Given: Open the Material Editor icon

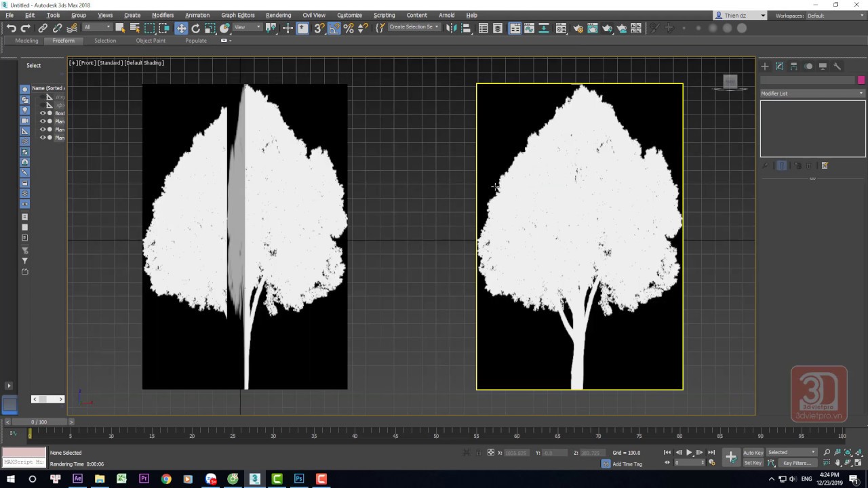Looking at the screenshot, I should (x=561, y=28).
